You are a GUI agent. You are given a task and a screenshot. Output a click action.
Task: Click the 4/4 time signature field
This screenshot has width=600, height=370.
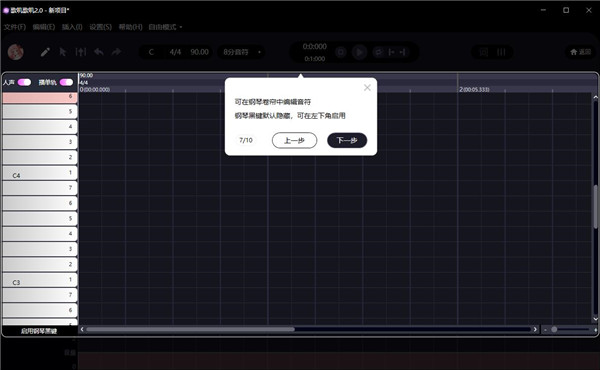(175, 52)
